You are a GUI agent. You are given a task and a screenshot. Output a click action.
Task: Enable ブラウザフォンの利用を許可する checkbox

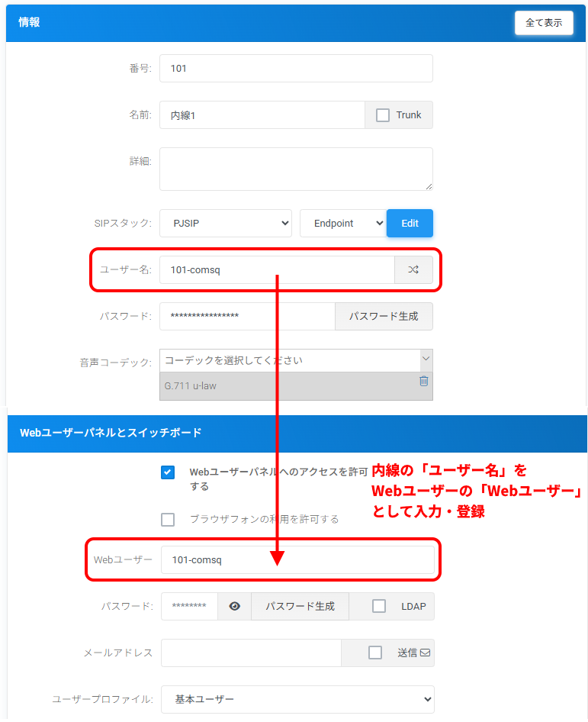click(168, 520)
